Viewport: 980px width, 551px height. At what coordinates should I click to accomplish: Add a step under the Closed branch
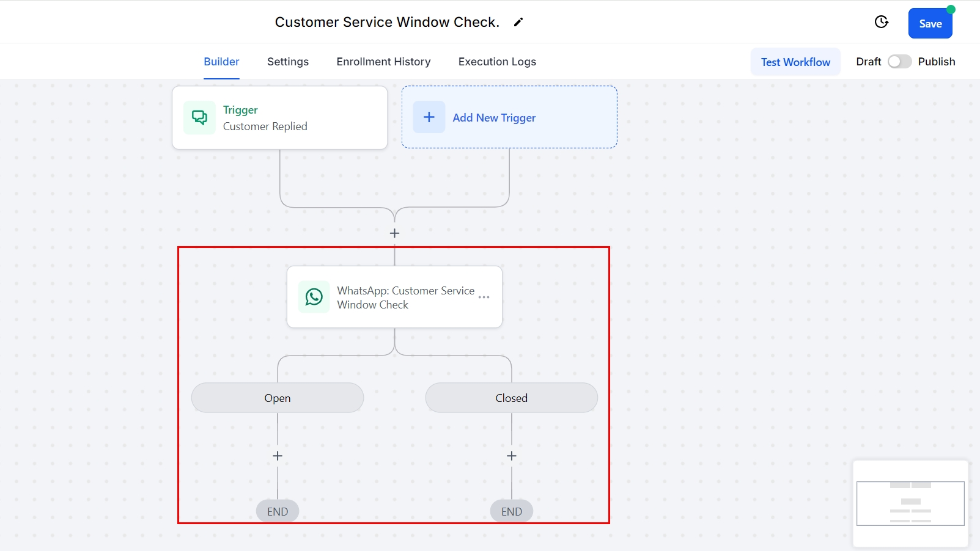click(x=512, y=456)
